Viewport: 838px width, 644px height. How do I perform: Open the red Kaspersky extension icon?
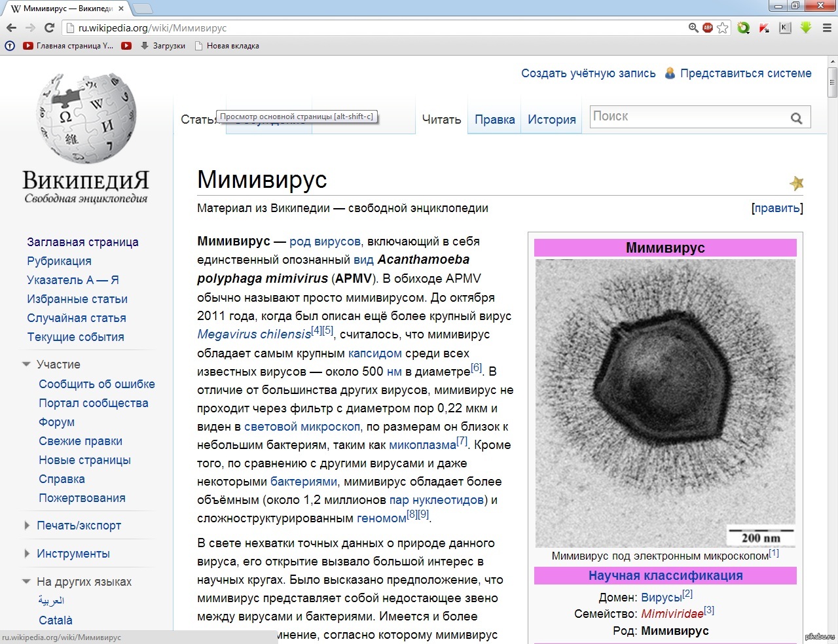pyautogui.click(x=764, y=27)
